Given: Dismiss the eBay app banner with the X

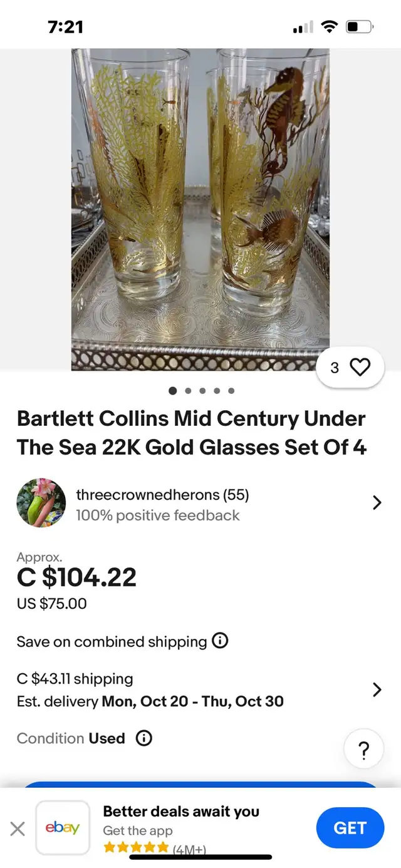Looking at the screenshot, I should coord(18,828).
